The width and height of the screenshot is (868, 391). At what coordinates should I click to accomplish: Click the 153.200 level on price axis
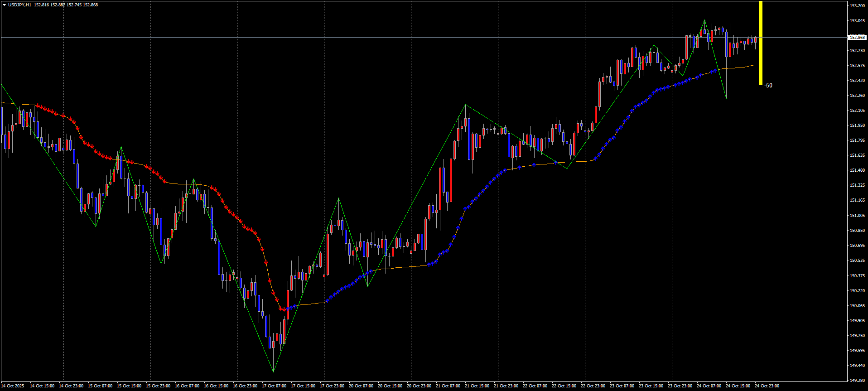tap(857, 6)
